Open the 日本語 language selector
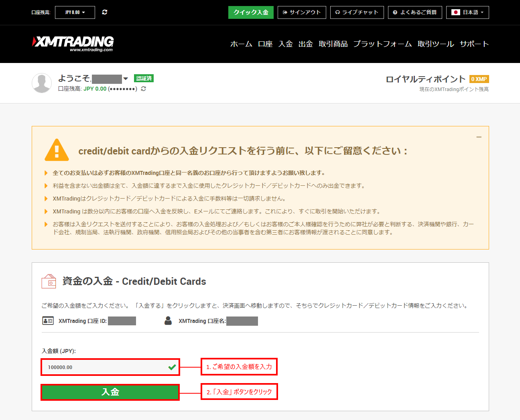This screenshot has width=520, height=420. 467,12
